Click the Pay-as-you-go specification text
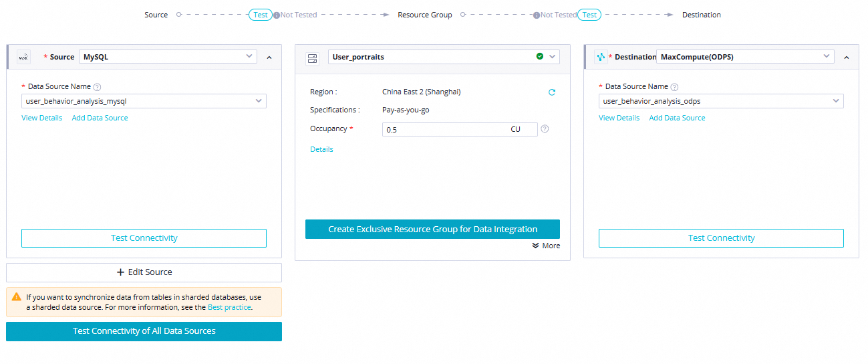Viewport: 868px width, 364px height. [x=406, y=110]
